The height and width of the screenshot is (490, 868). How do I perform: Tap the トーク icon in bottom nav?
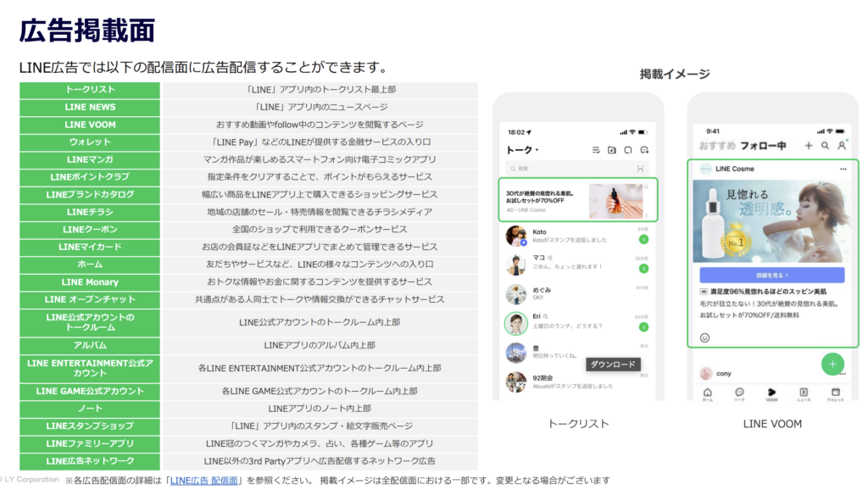[739, 394]
